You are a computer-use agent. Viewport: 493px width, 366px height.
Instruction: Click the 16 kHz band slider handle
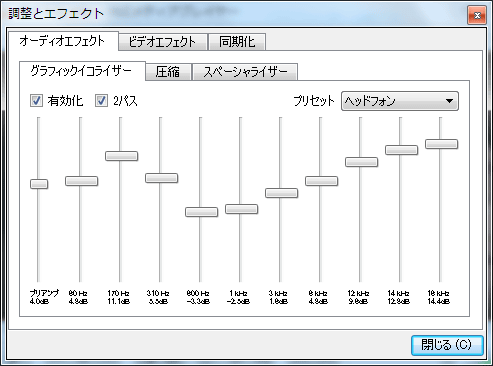(441, 144)
